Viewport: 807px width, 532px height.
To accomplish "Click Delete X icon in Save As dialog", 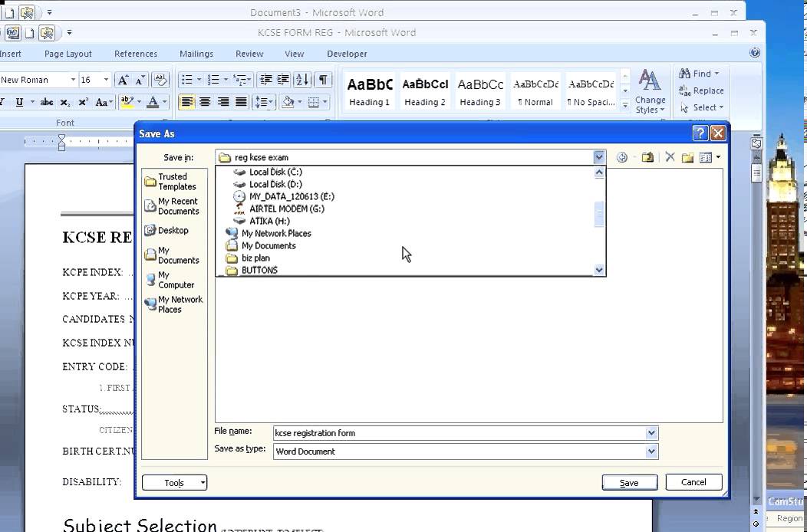I will [x=670, y=157].
